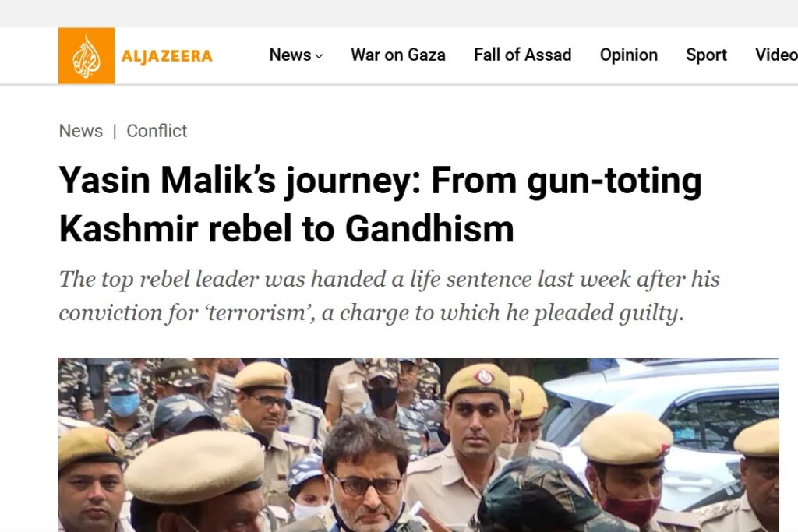Expand the chevron beside News
This screenshot has height=532, width=798.
coord(319,56)
